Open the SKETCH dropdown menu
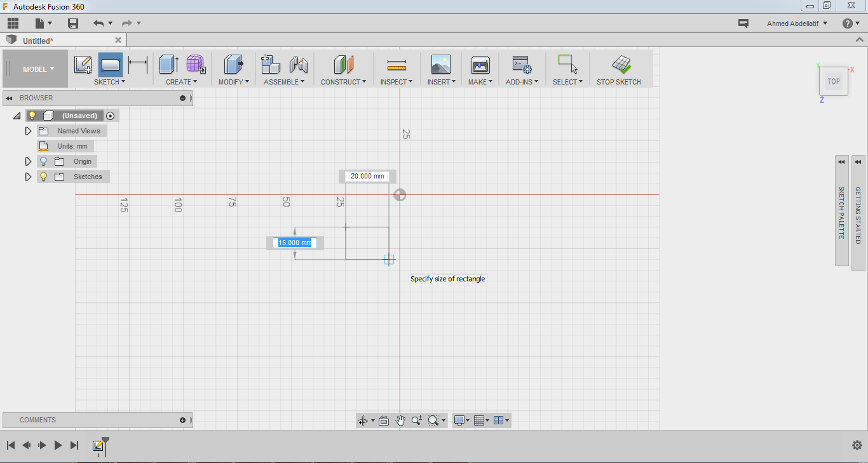This screenshot has width=868, height=463. 109,82
